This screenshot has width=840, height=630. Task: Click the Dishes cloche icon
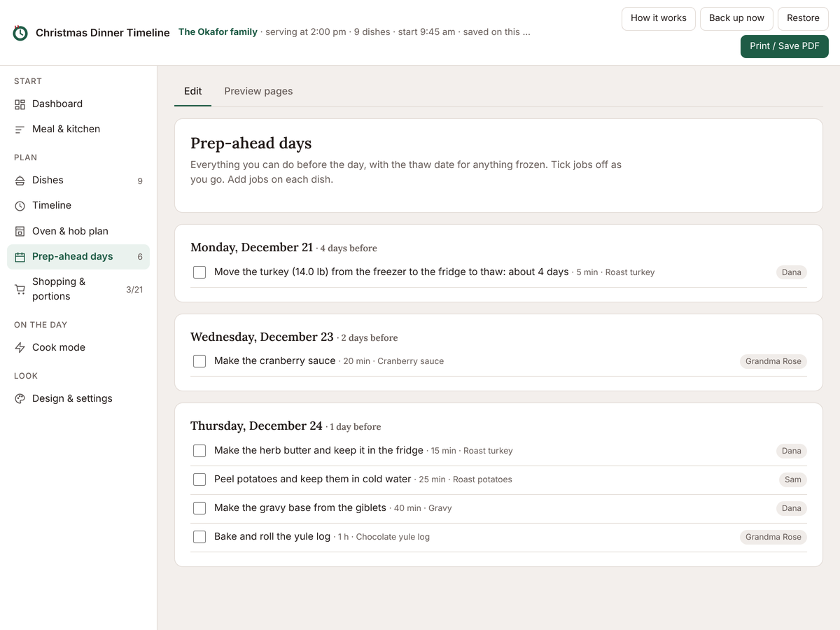tap(20, 181)
